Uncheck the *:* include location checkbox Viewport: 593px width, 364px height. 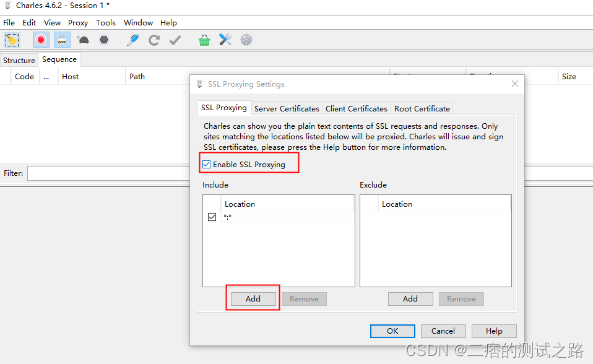coord(212,217)
